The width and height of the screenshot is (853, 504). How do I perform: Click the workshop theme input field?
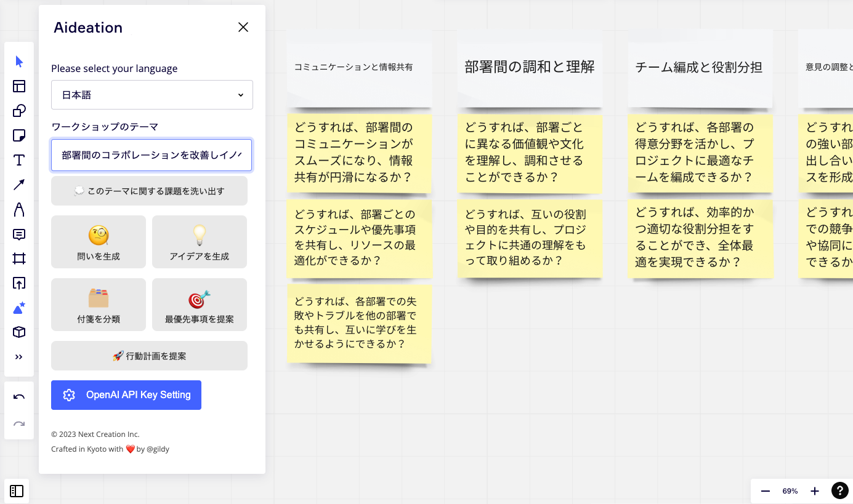pyautogui.click(x=152, y=155)
